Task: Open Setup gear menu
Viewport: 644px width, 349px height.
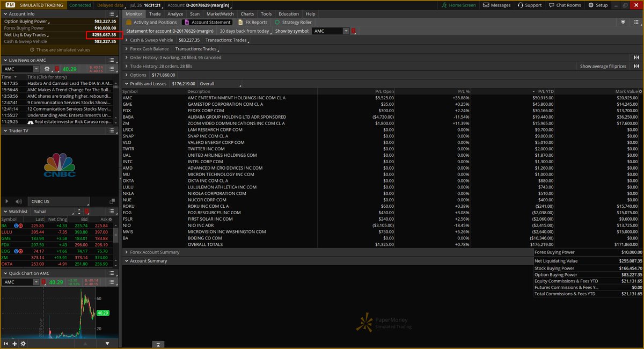Action: [x=598, y=5]
